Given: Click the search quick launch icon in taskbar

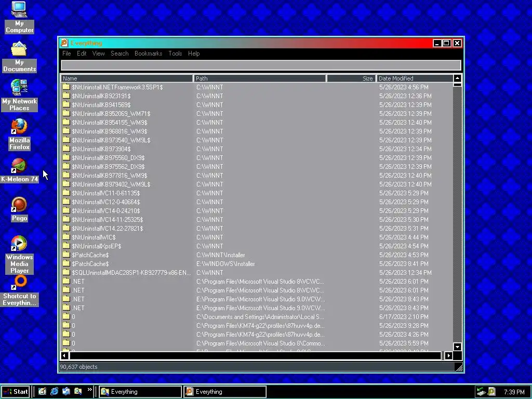Looking at the screenshot, I should [78, 391].
